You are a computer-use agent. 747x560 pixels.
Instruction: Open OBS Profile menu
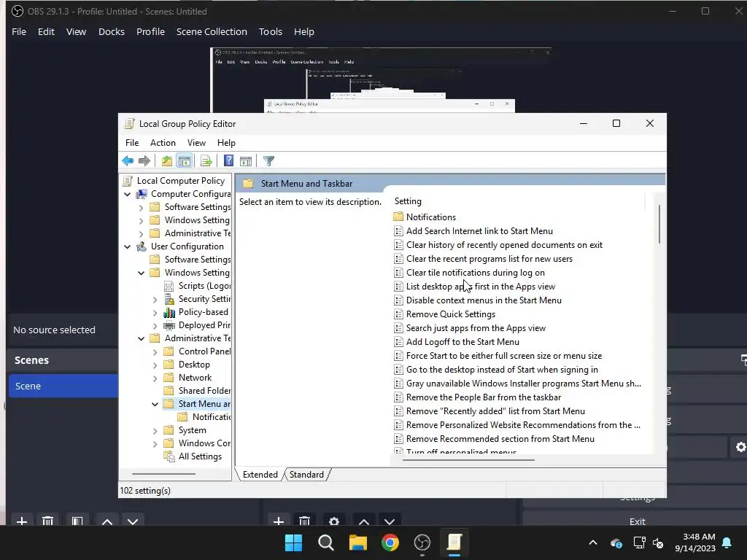[x=150, y=32]
